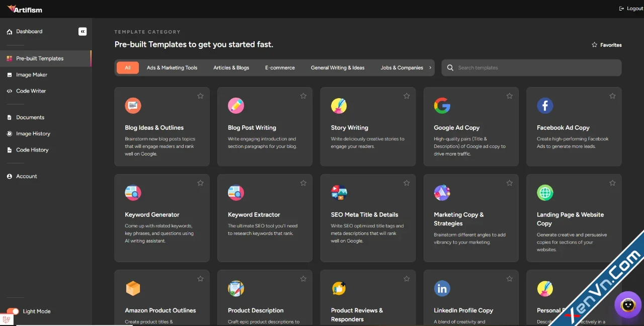
Task: Favorite the SEO Meta Title & Details template
Action: coord(406,183)
